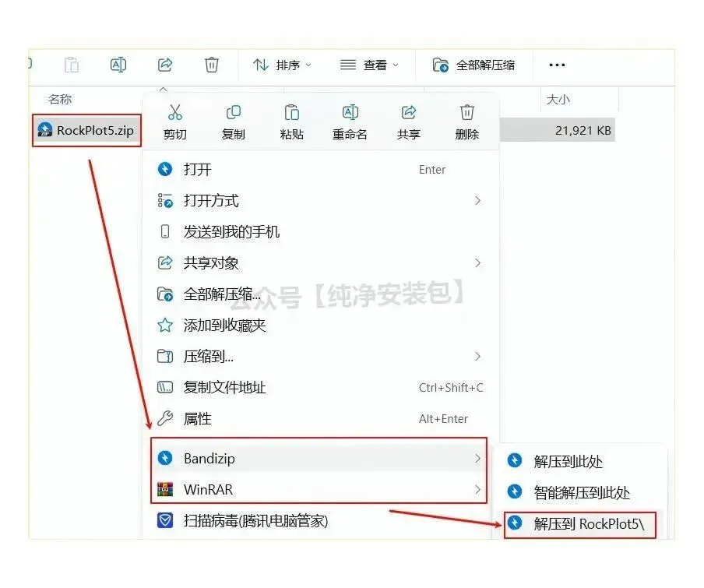704x588 pixels.
Task: Select 解压到此处 in Bandizip submenu
Action: 579,461
